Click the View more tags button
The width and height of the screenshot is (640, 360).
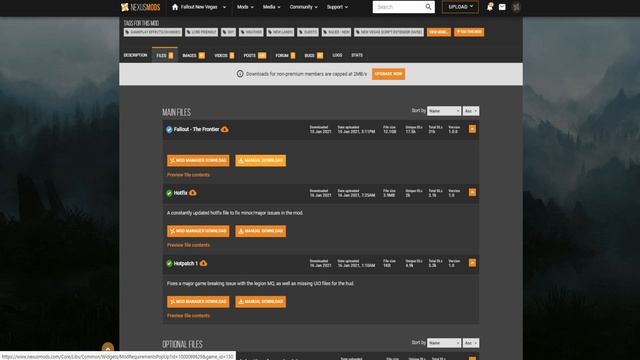click(x=439, y=32)
